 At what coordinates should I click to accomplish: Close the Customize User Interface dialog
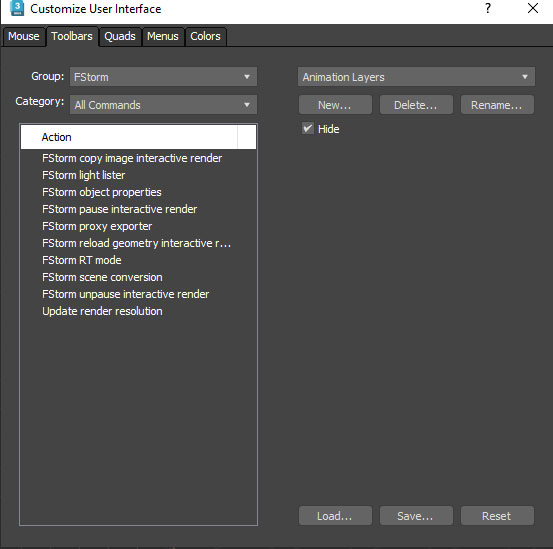click(x=533, y=8)
